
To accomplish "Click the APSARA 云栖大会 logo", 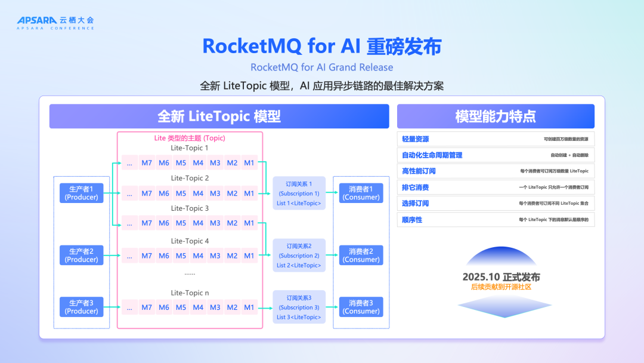I will 57,21.
